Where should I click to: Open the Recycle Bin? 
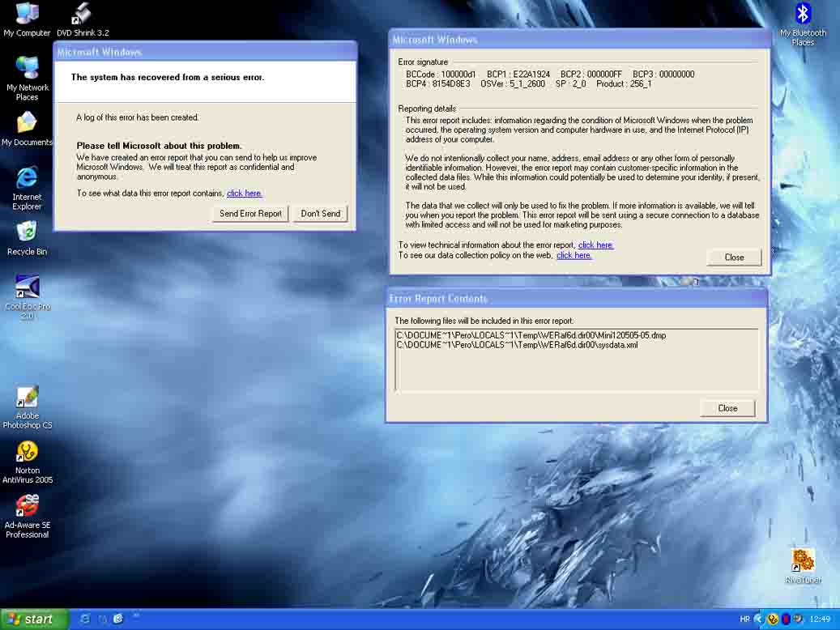(27, 232)
